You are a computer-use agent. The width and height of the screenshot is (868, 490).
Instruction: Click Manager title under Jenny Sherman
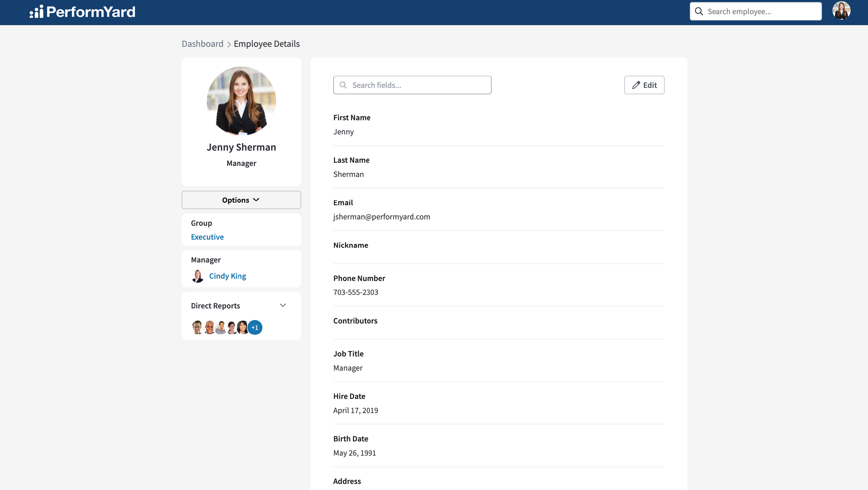241,163
